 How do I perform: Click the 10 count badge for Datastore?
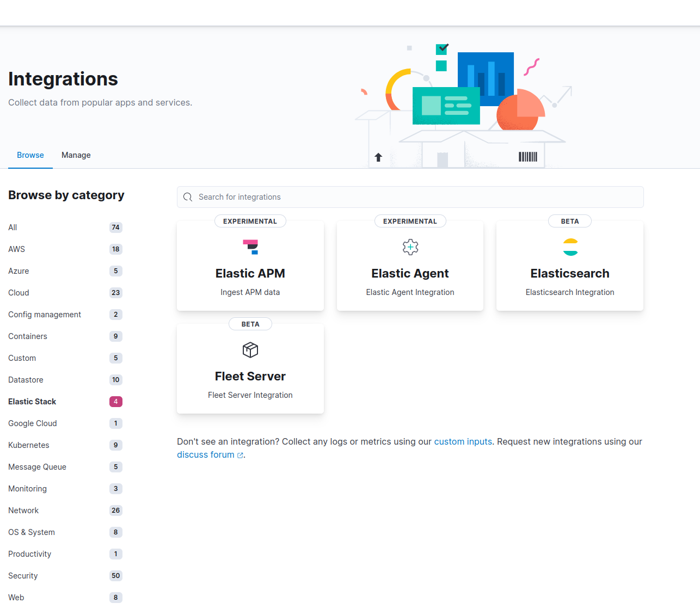tap(115, 380)
